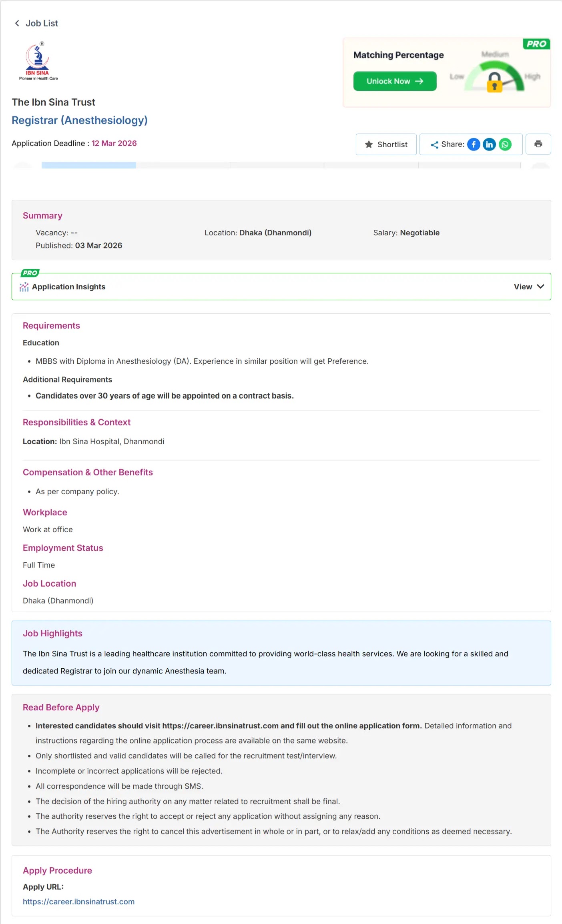Screen dimensions: 562x924
Task: Click the padlock on matching gauge
Action: [x=494, y=82]
